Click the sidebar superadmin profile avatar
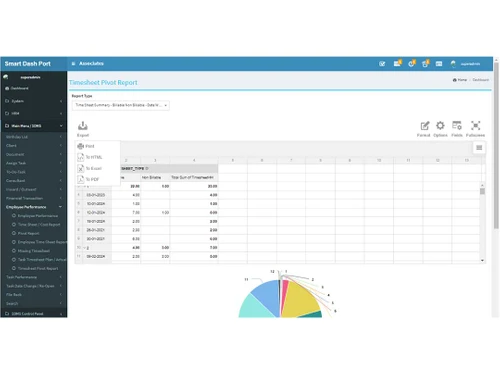 point(6,77)
